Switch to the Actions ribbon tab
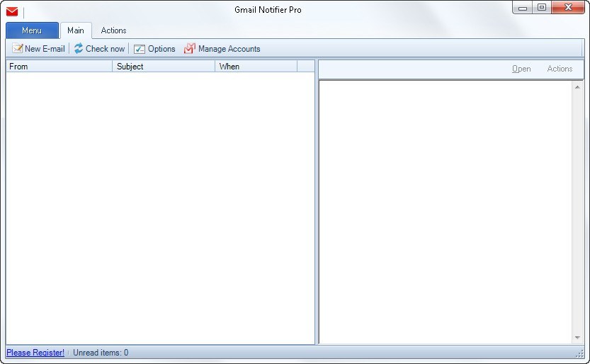 click(113, 30)
